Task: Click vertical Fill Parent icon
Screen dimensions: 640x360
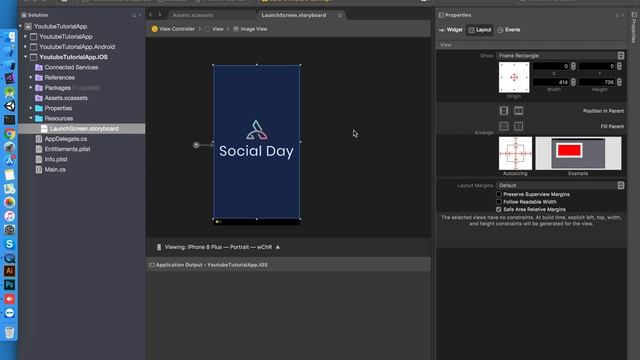Action: [518, 126]
